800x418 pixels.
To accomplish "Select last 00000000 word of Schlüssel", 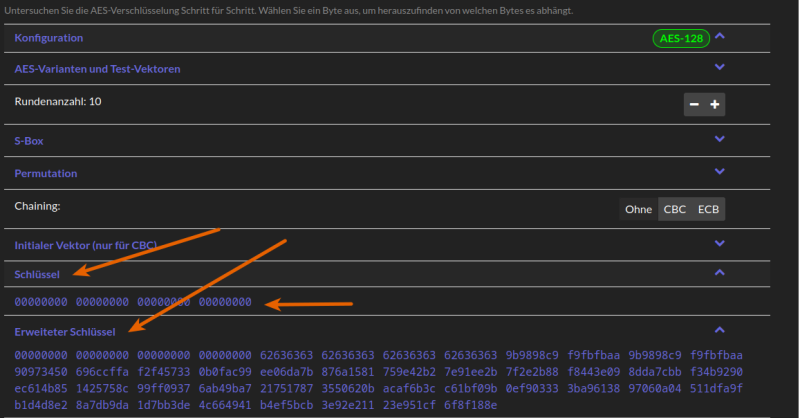I will point(225,302).
